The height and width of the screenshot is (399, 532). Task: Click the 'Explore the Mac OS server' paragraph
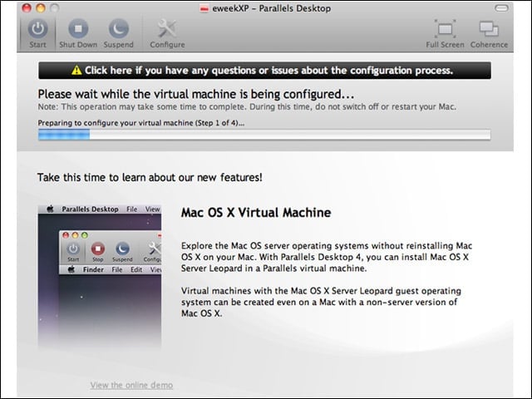coord(327,257)
